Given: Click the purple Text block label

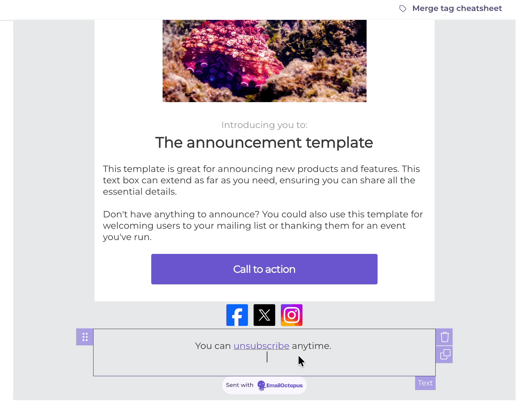Looking at the screenshot, I should tap(425, 383).
